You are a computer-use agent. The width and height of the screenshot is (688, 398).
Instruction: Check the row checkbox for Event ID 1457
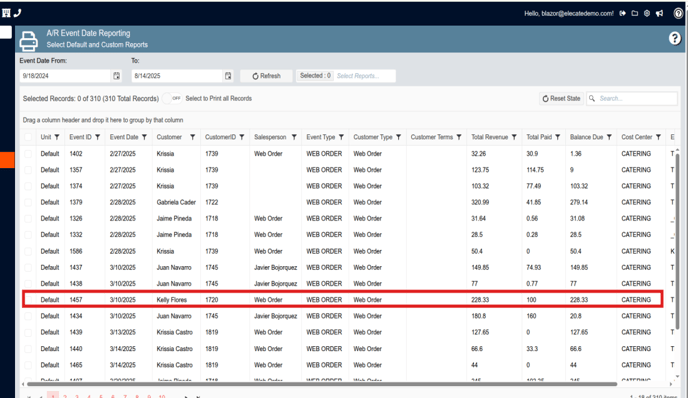click(x=28, y=300)
